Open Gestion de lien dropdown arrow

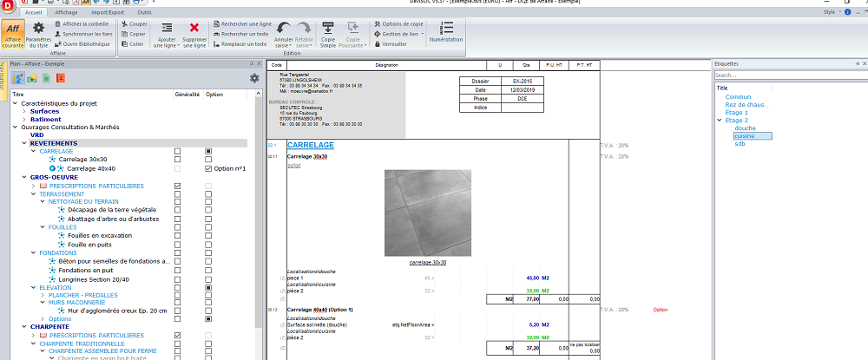[x=423, y=34]
